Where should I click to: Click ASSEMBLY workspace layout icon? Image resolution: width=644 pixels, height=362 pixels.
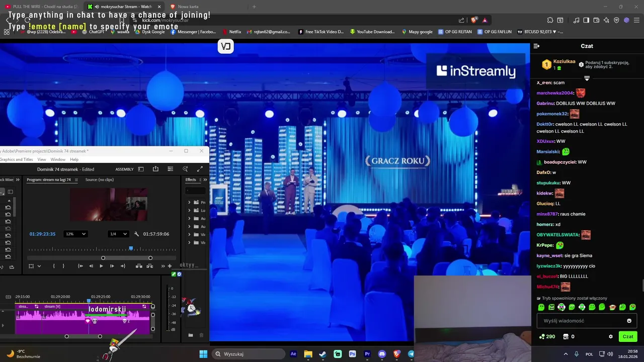[x=141, y=169]
